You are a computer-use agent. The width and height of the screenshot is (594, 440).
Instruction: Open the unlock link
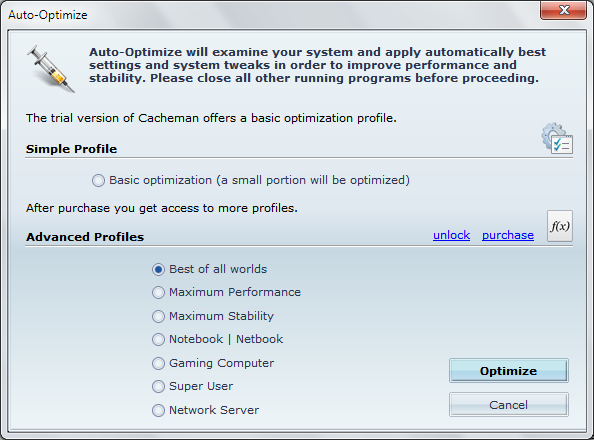pyautogui.click(x=452, y=235)
